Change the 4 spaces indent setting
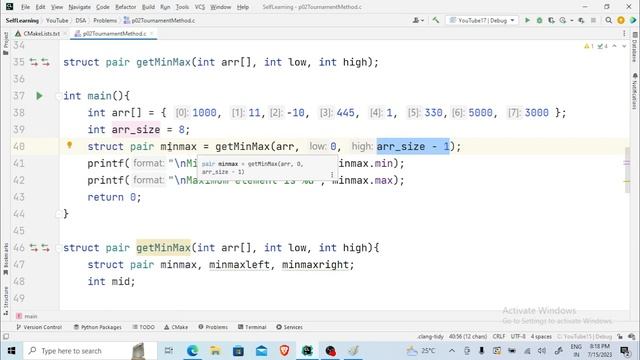This screenshot has width=640, height=360. pyautogui.click(x=541, y=337)
